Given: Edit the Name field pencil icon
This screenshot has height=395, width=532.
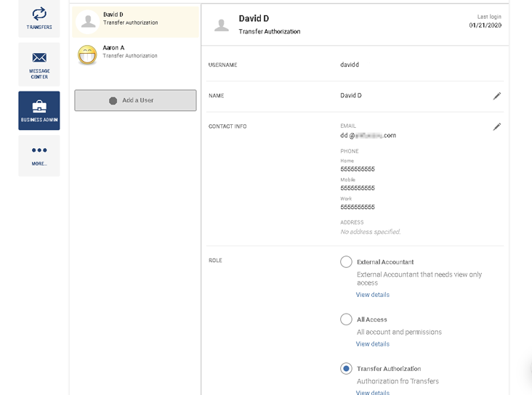Looking at the screenshot, I should (x=496, y=96).
